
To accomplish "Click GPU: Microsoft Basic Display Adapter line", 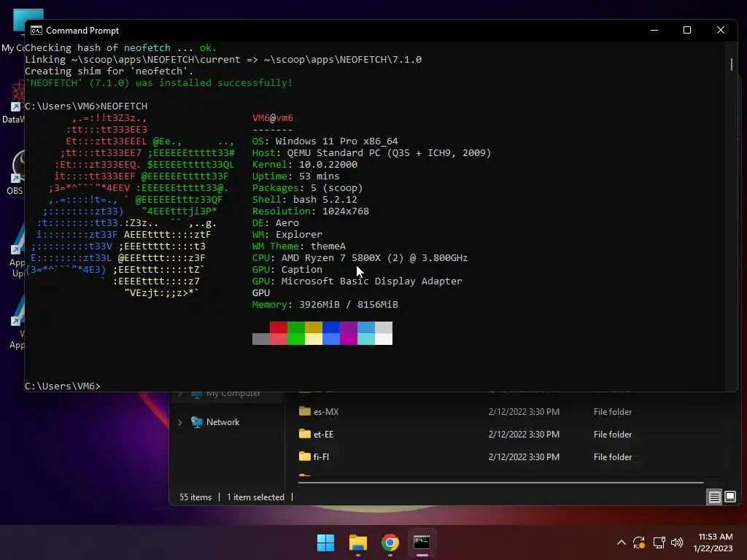I will point(357,281).
